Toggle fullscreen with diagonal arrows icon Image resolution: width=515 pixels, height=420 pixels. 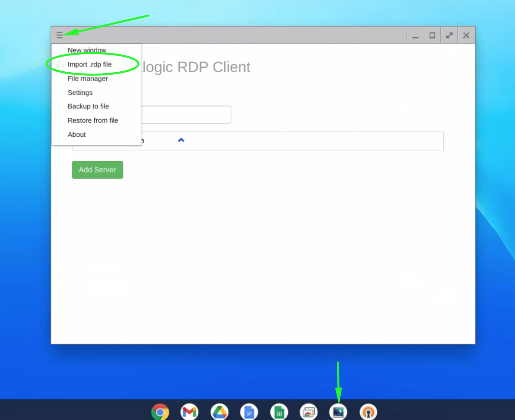(x=449, y=35)
